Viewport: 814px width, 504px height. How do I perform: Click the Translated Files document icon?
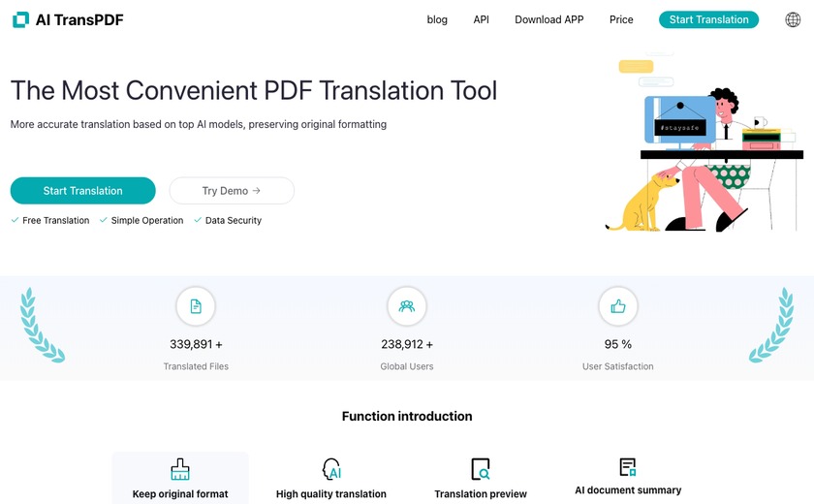(196, 306)
